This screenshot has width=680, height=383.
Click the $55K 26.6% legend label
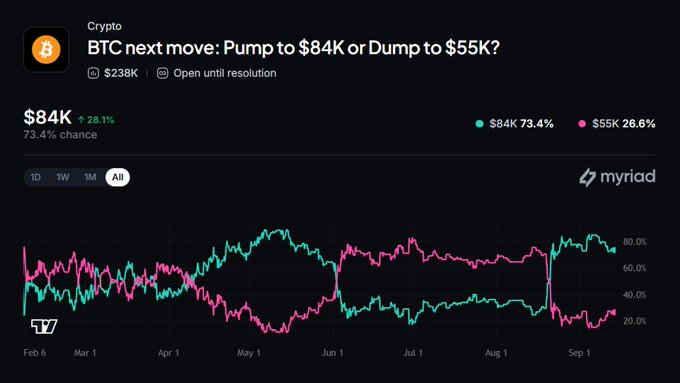click(x=624, y=124)
